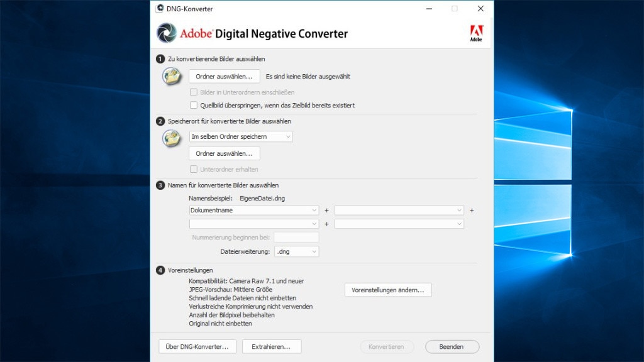Screen dimensions: 644x362
Task: Open the empty dropdown in the second row, right column
Action: 399,224
